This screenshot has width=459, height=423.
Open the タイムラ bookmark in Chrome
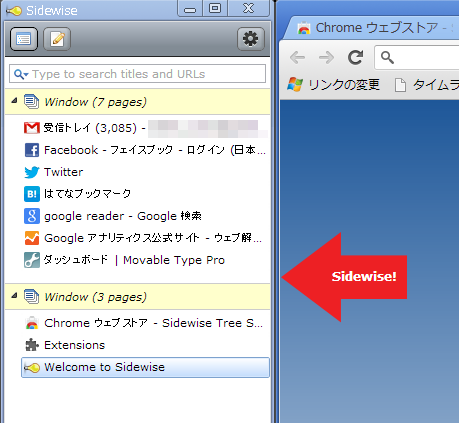click(x=427, y=85)
